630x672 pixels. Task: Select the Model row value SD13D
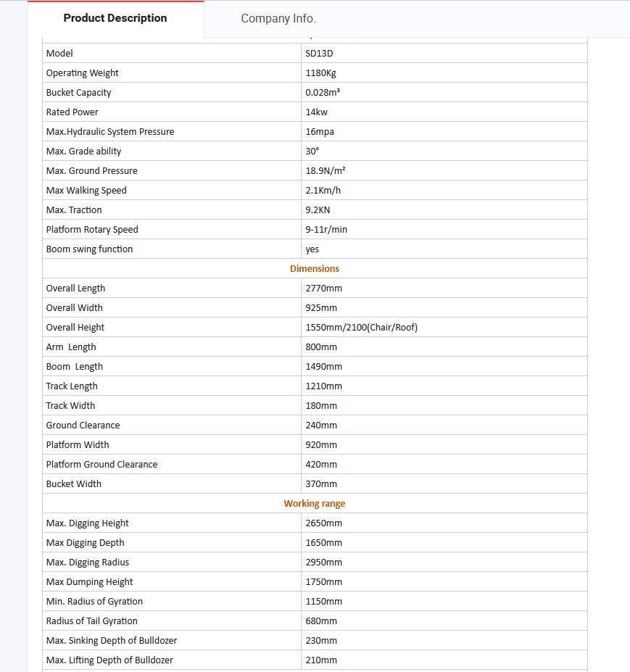318,53
